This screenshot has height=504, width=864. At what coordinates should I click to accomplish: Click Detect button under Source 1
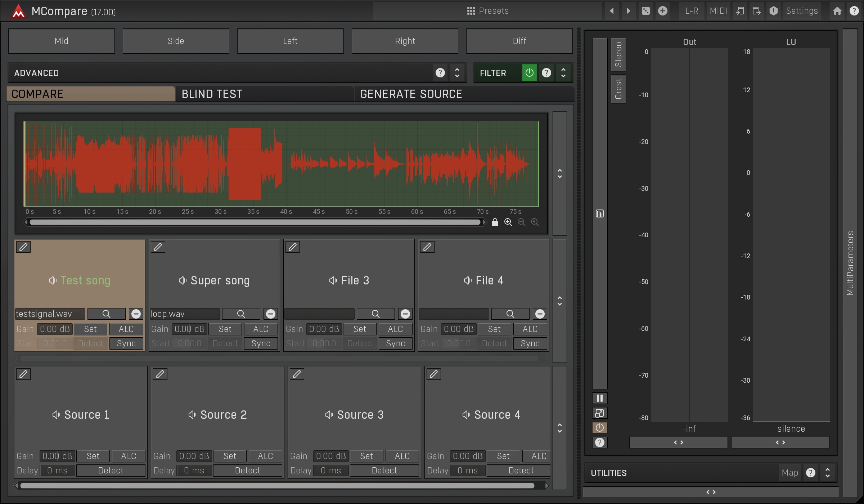[111, 471]
